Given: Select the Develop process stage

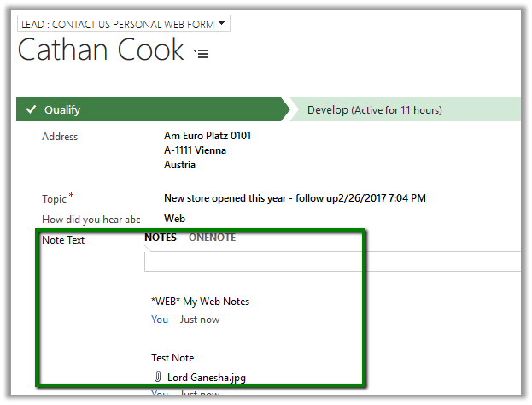Looking at the screenshot, I should click(374, 110).
